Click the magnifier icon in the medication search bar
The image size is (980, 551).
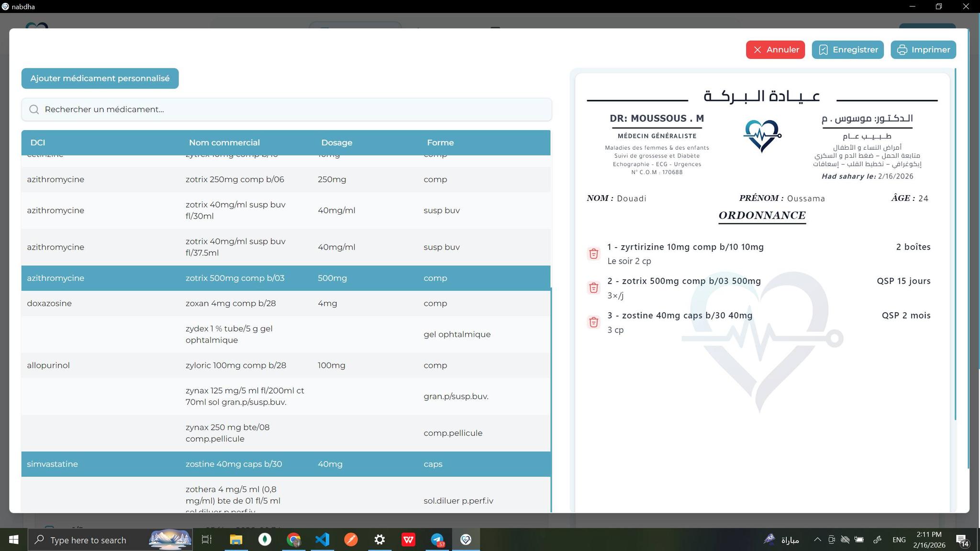pos(33,110)
